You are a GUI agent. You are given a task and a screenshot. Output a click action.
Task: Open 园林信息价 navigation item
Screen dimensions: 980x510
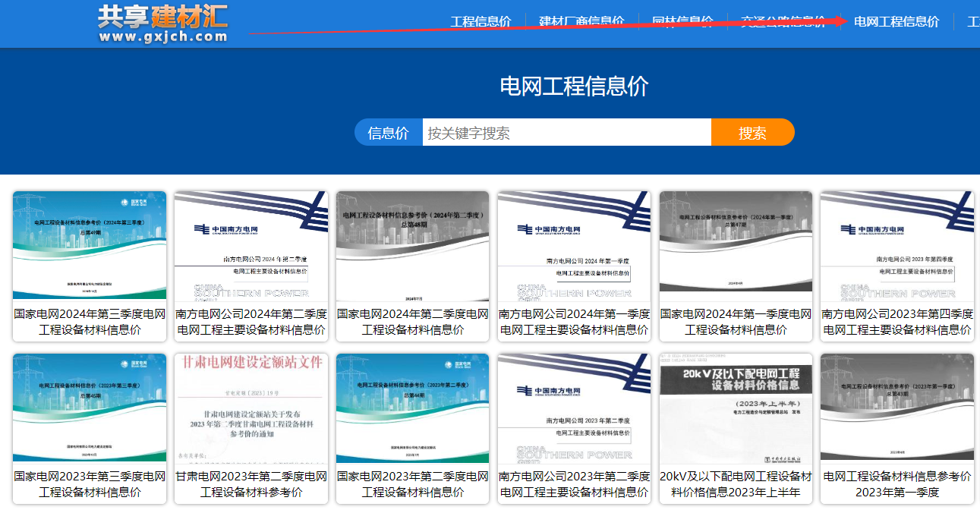682,21
